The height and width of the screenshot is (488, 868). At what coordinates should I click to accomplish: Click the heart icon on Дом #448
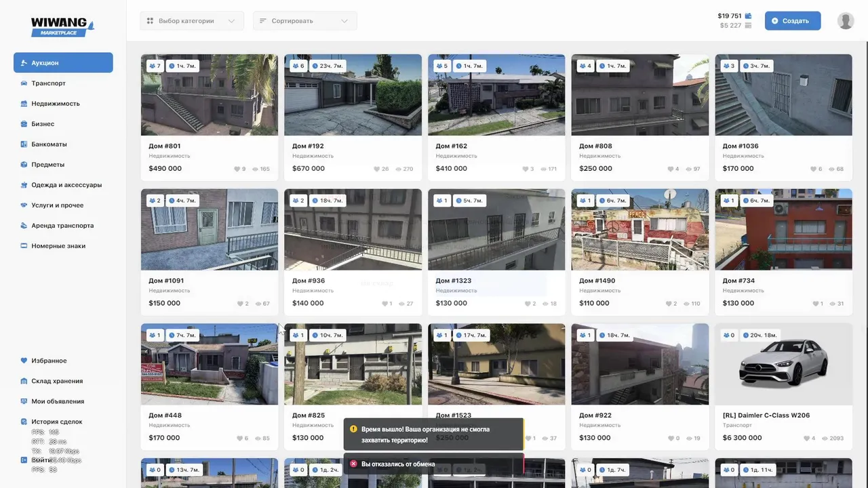(x=239, y=439)
